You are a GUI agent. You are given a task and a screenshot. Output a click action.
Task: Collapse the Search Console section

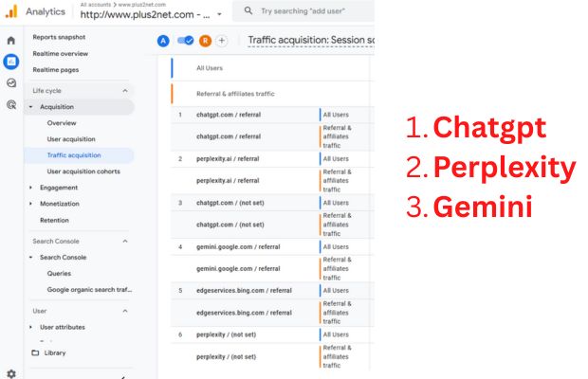coord(125,242)
